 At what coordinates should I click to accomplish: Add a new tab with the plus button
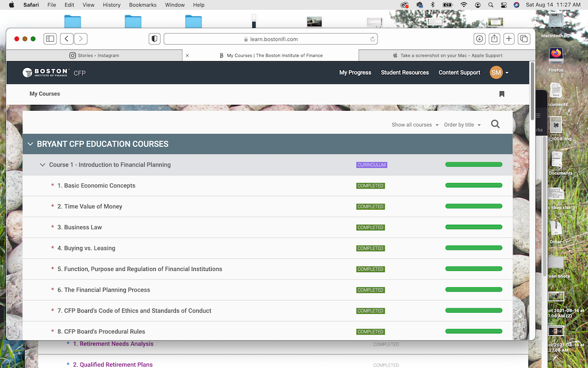(x=509, y=39)
